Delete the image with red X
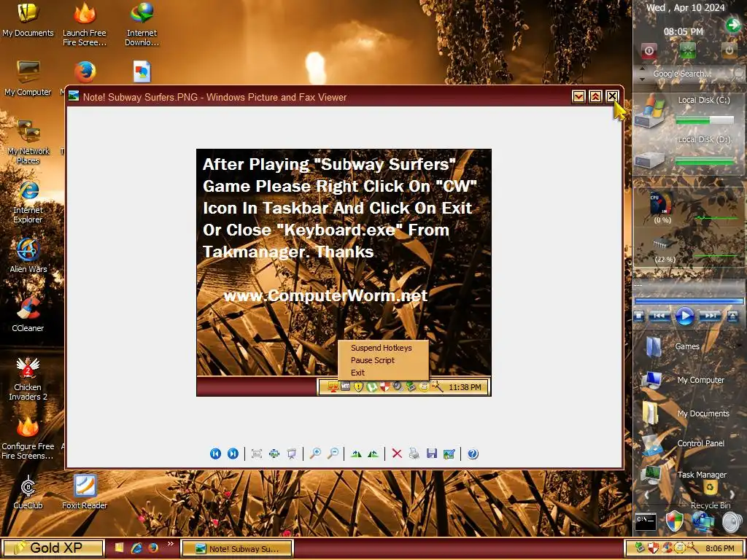 (x=397, y=454)
